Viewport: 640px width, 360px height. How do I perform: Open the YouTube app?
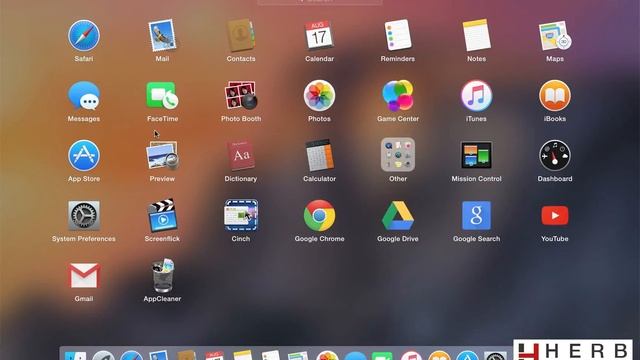coord(555,216)
